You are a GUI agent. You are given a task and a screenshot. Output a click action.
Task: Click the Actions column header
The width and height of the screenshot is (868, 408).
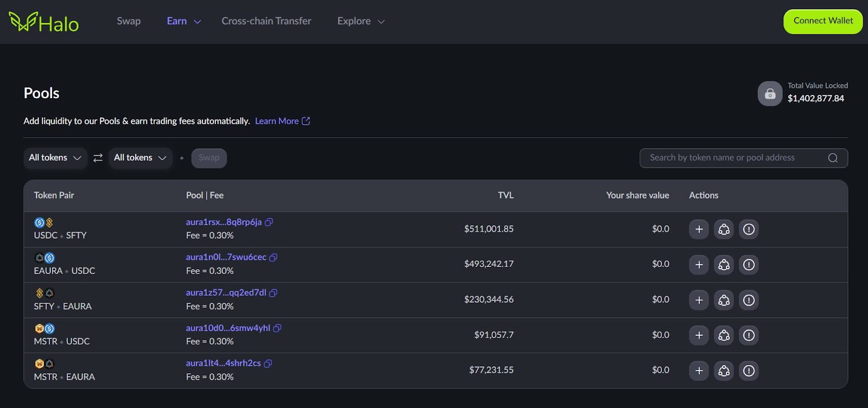pos(704,195)
